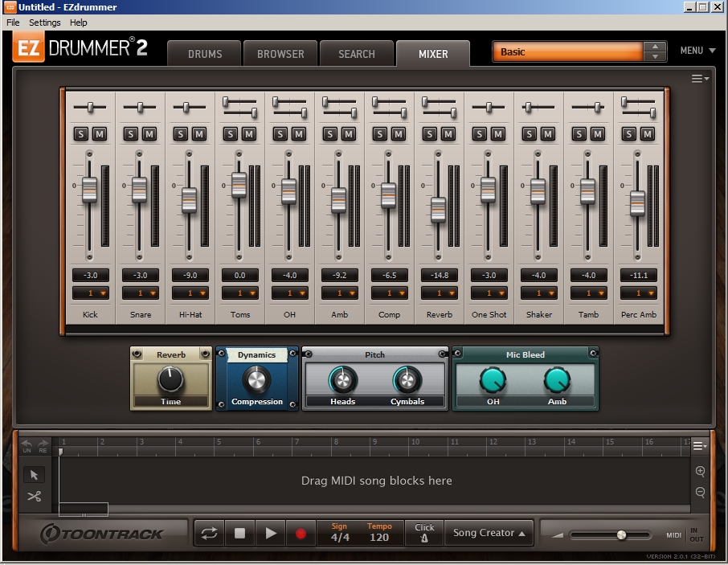
Task: Click the Snare pan slider
Action: (x=140, y=107)
